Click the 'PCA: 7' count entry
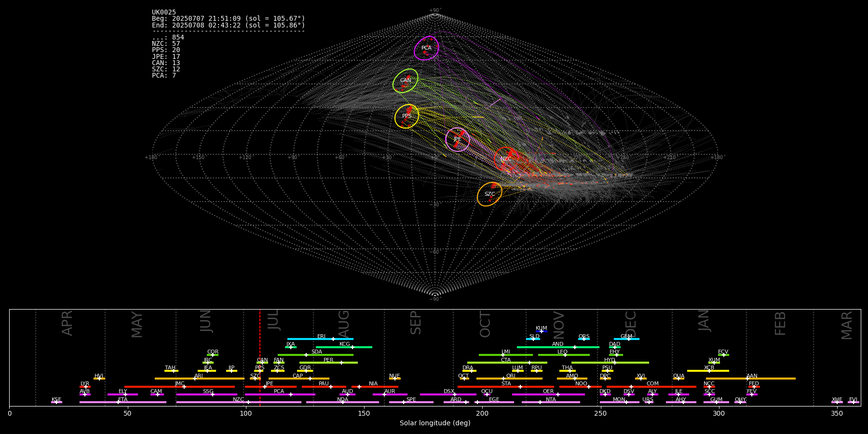The image size is (868, 434). tap(164, 76)
